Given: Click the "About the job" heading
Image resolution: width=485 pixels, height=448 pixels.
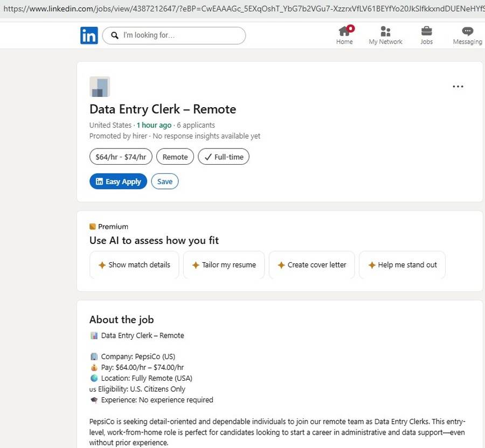Looking at the screenshot, I should point(122,319).
